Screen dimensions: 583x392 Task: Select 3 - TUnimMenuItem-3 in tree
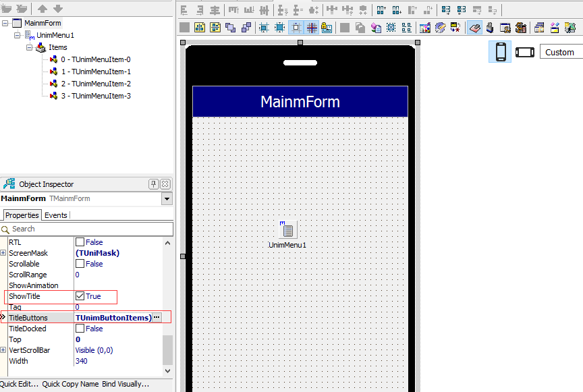(x=96, y=96)
